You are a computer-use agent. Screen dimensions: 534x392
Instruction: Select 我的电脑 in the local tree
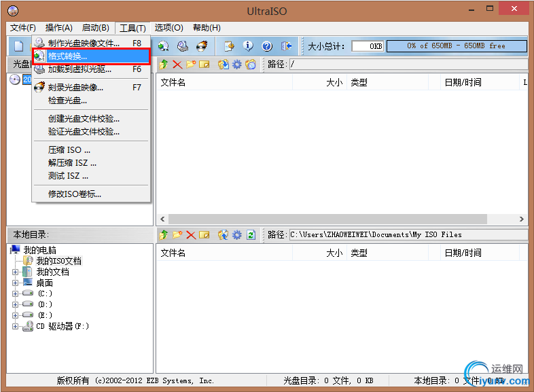pyautogui.click(x=39, y=250)
